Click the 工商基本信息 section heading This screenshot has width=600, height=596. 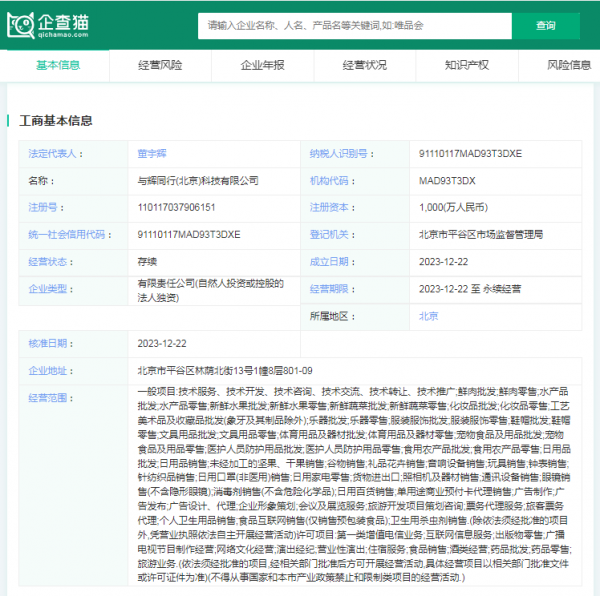pyautogui.click(x=56, y=121)
